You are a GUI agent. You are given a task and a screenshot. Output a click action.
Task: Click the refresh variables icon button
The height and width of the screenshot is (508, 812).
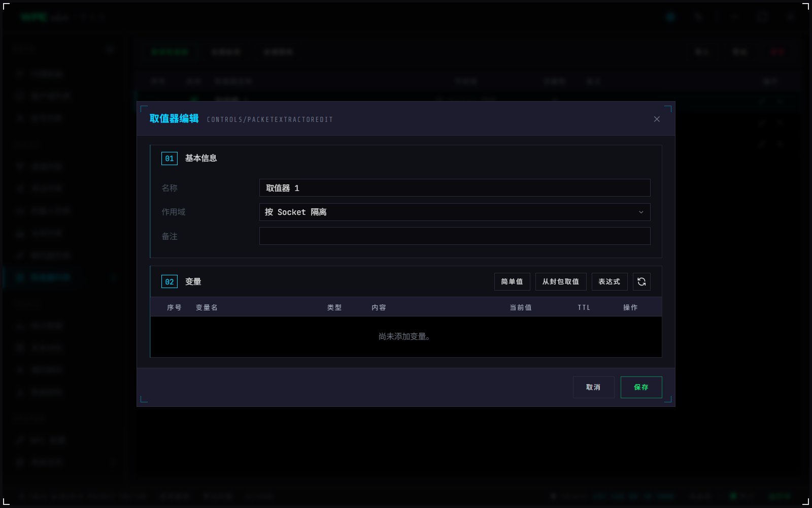(x=641, y=281)
